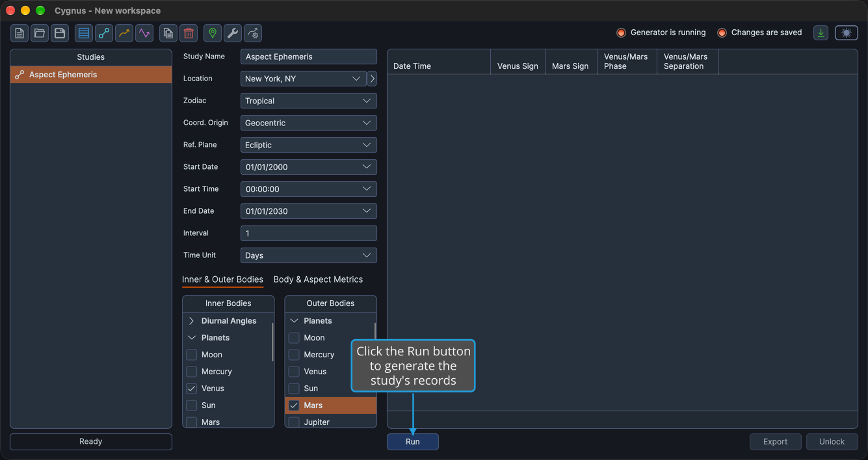868x460 pixels.
Task: Open the wrench tools icon
Action: [233, 33]
